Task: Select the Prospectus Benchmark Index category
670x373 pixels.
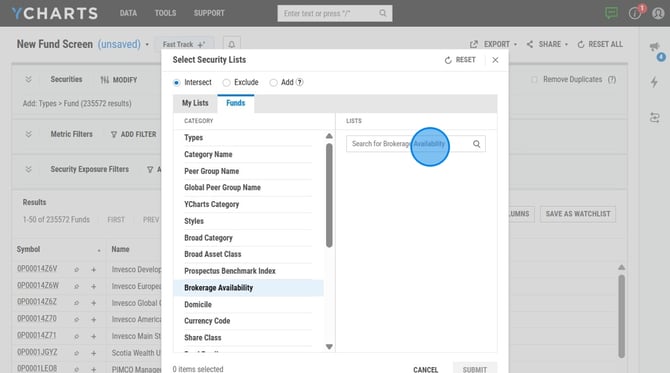Action: pyautogui.click(x=248, y=271)
